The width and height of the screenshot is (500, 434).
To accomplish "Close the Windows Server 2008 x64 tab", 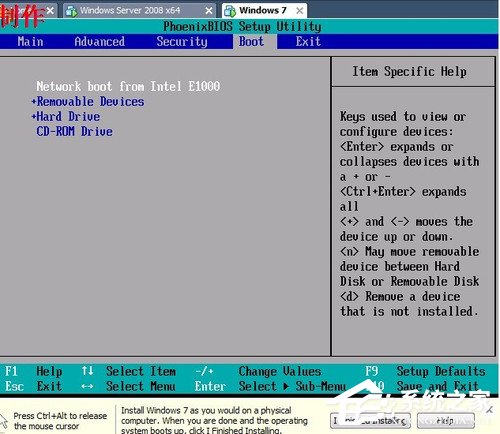I will tap(209, 11).
